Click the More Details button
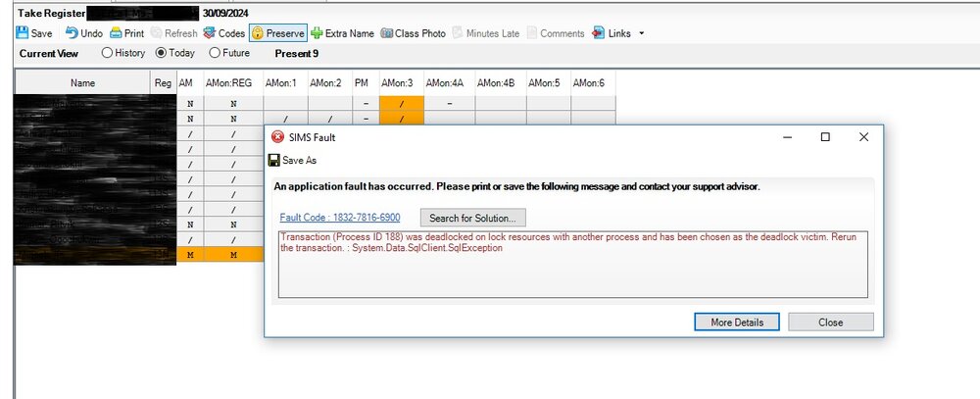980x399 pixels. pyautogui.click(x=737, y=323)
